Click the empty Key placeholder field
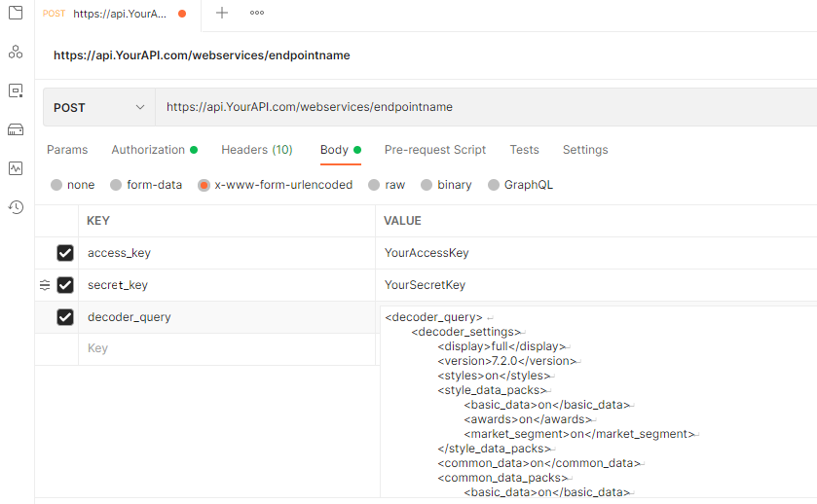817x504 pixels. [x=227, y=349]
